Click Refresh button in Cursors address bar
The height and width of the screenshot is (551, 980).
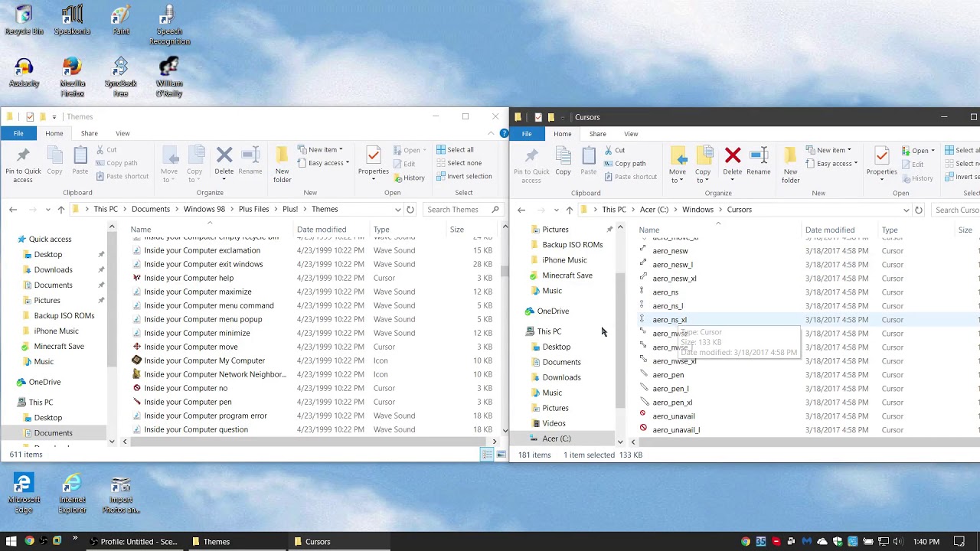point(918,210)
